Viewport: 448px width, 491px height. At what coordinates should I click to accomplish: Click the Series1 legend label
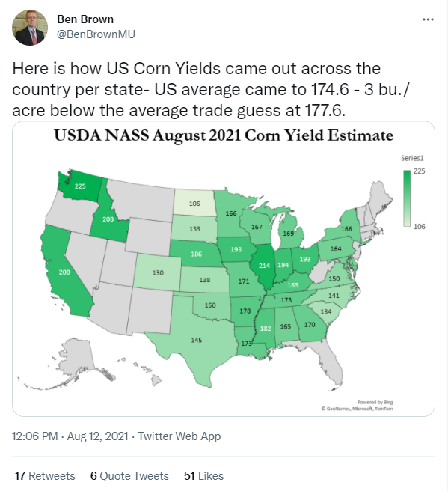[412, 158]
